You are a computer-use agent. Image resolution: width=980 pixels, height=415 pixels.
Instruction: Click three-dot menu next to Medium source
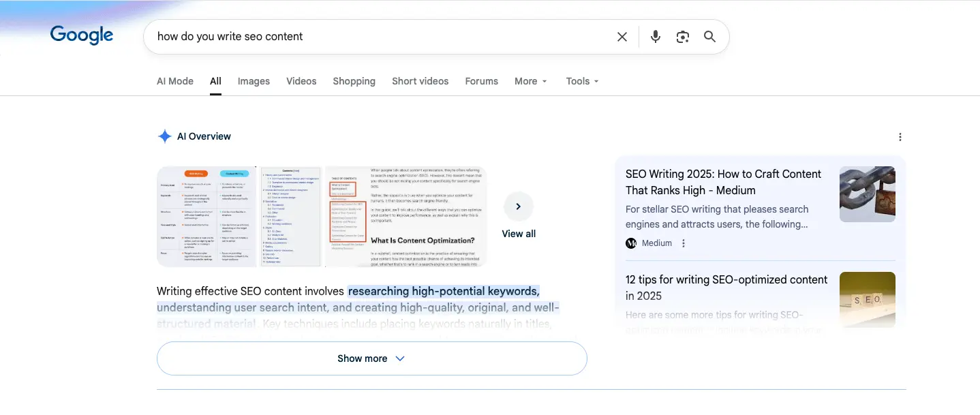coord(684,243)
